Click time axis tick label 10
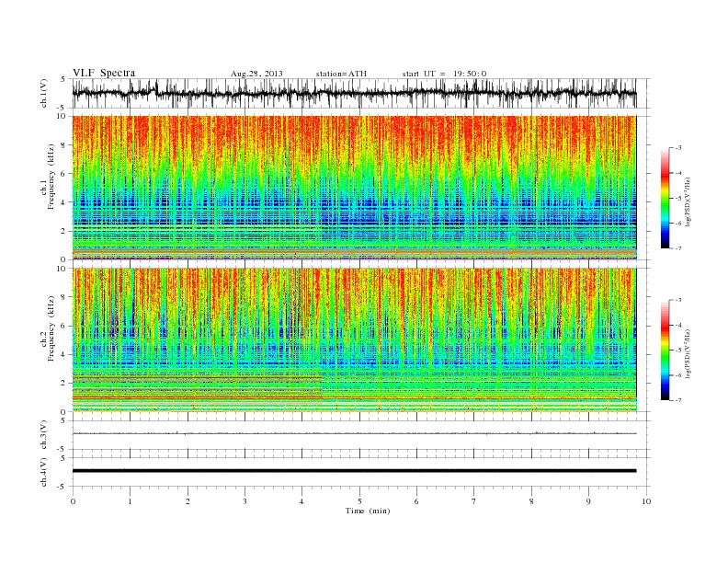This screenshot has width=728, height=563. tap(646, 501)
